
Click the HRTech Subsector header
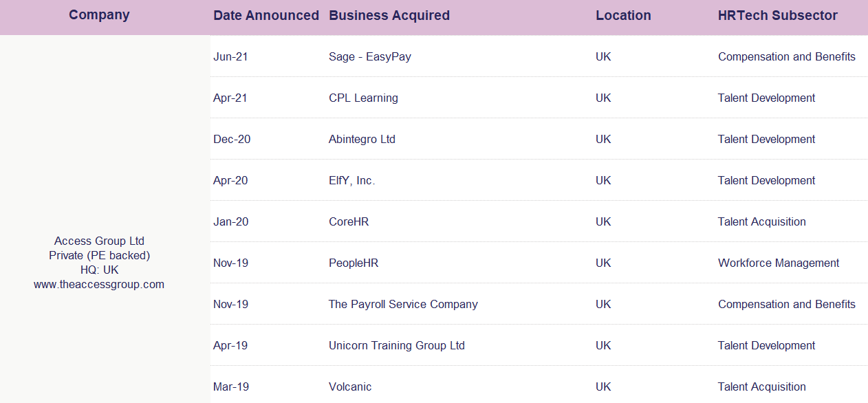click(x=778, y=15)
